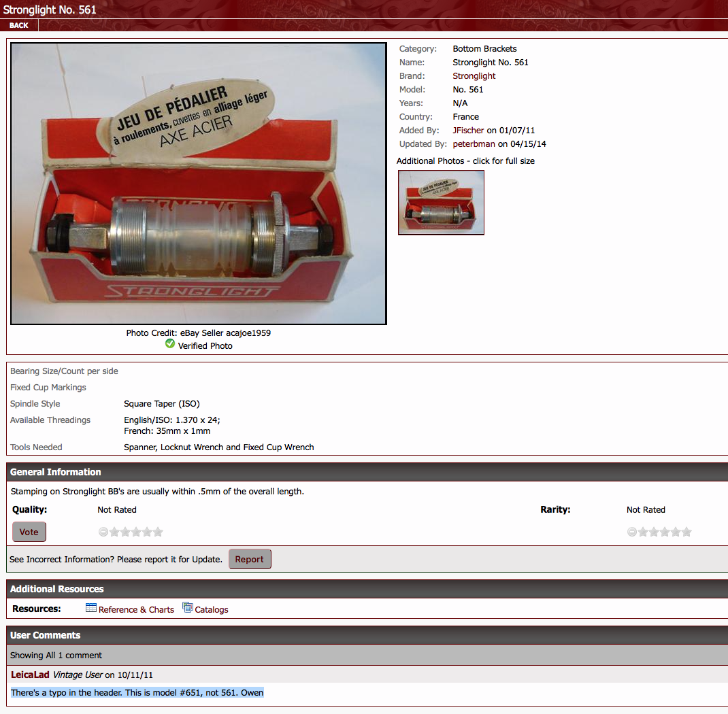This screenshot has width=728, height=714.
Task: Click the 'Bearing Size/Count per side' label
Action: [x=64, y=371]
